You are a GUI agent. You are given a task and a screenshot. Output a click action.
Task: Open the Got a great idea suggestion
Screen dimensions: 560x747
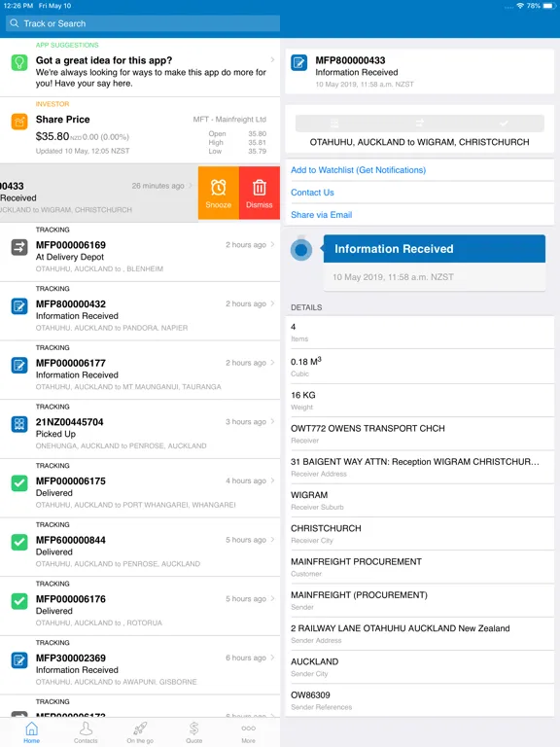click(140, 67)
